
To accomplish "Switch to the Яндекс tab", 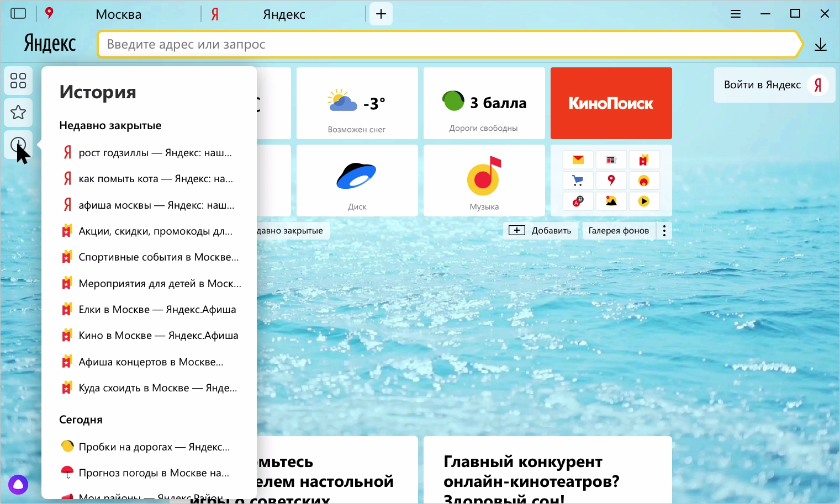I will pos(284,14).
